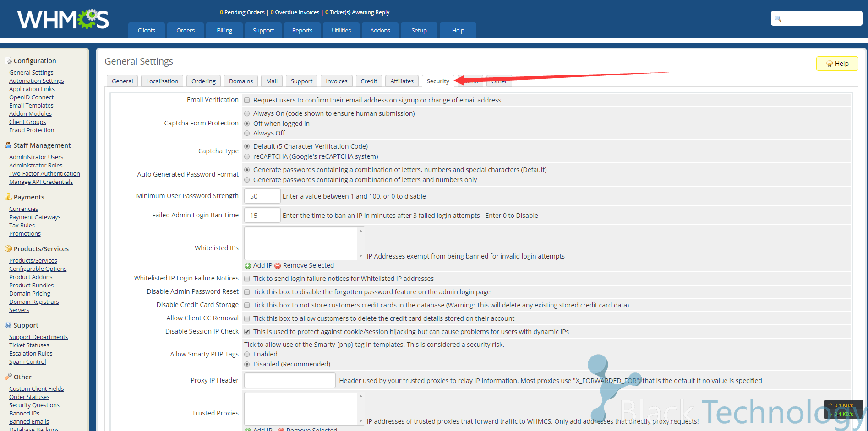Open the Localisation settings tab
The width and height of the screenshot is (868, 431).
[x=162, y=81]
